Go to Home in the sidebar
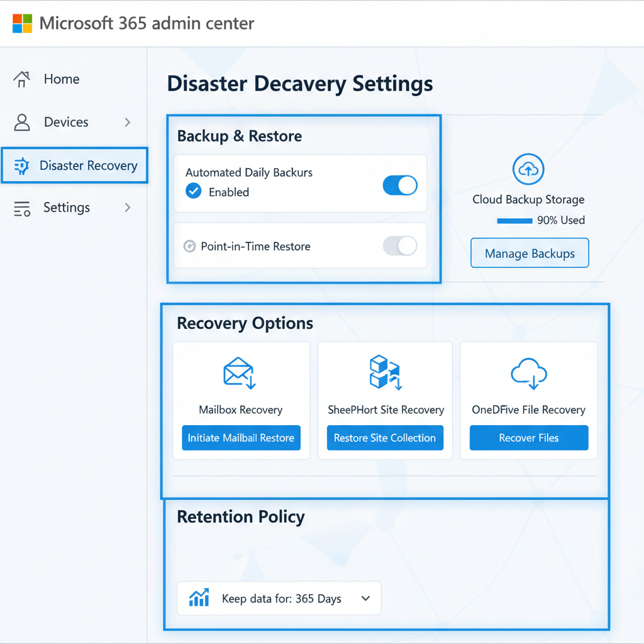Viewport: 644px width, 644px height. click(x=62, y=79)
